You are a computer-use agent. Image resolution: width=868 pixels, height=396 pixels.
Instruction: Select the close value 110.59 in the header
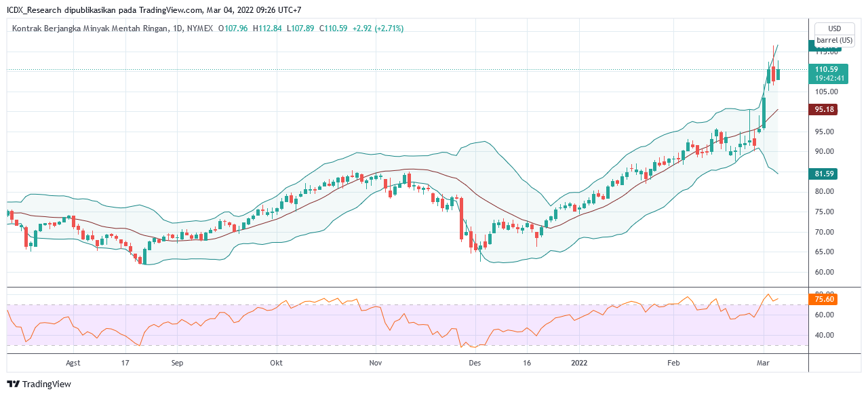pyautogui.click(x=337, y=28)
